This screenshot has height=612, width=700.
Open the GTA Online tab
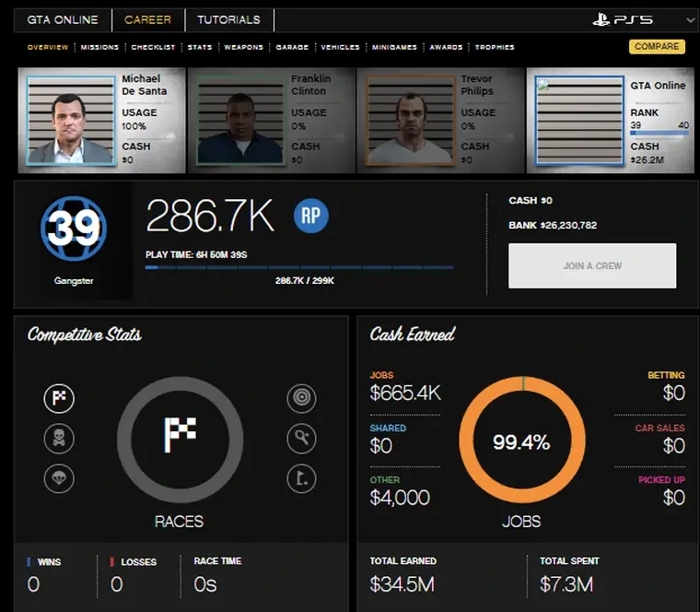point(63,20)
